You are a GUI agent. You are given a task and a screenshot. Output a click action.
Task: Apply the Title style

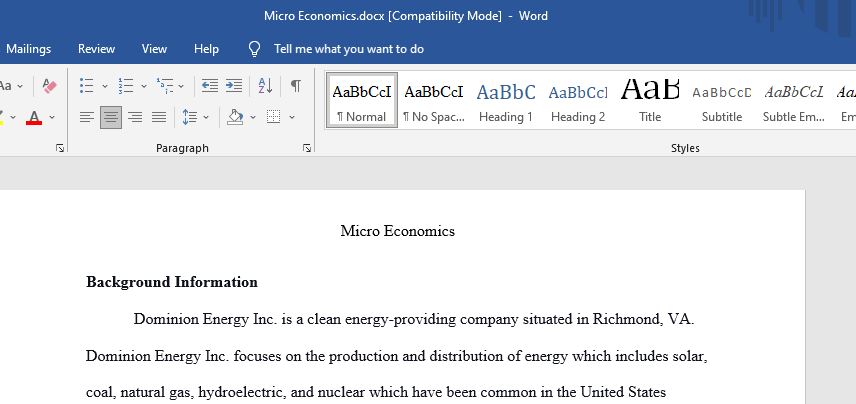click(650, 100)
